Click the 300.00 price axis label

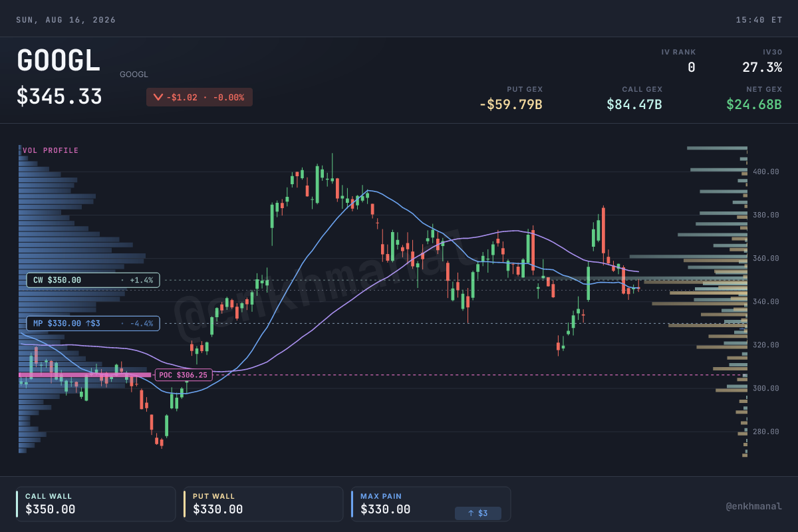[x=767, y=388]
